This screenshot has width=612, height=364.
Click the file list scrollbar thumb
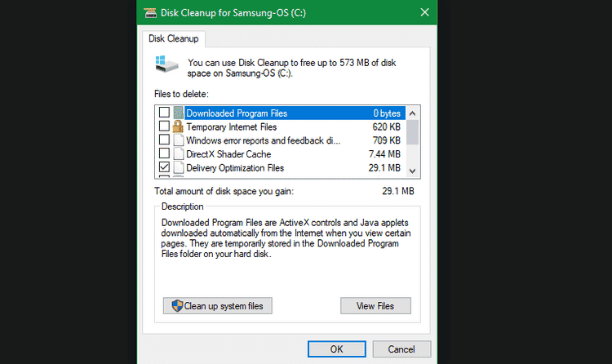[x=413, y=132]
